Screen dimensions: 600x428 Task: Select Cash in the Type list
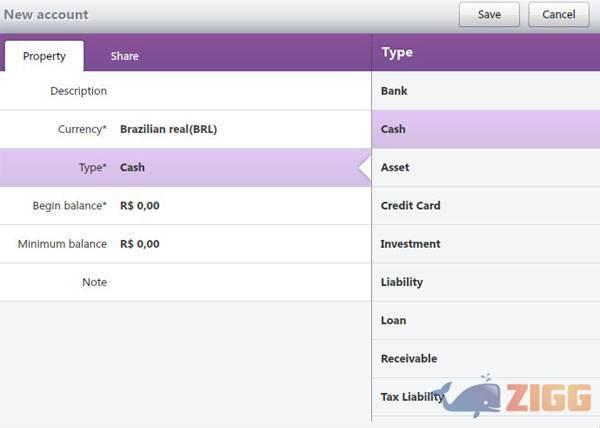pyautogui.click(x=485, y=129)
